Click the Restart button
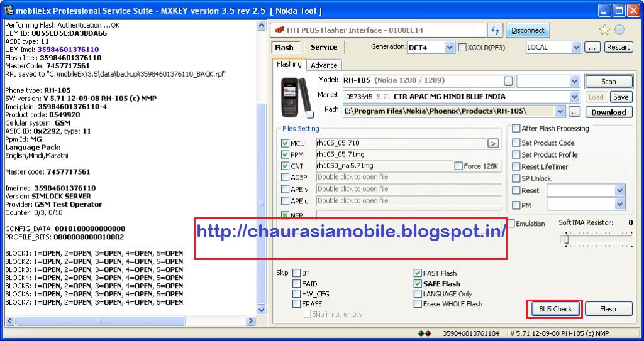Viewport: 644px width, 341px height. click(x=618, y=47)
